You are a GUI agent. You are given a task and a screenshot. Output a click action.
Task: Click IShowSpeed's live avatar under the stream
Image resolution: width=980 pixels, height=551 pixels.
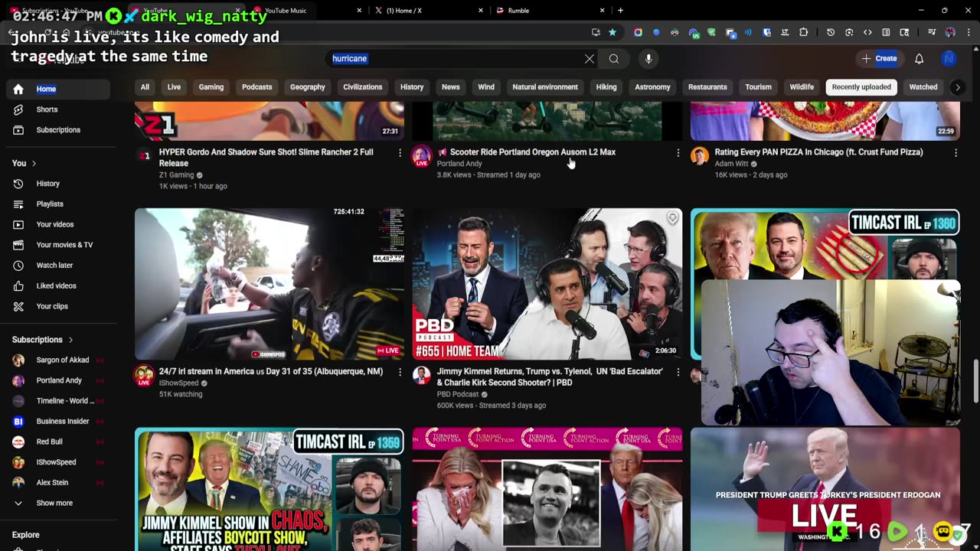click(x=144, y=376)
